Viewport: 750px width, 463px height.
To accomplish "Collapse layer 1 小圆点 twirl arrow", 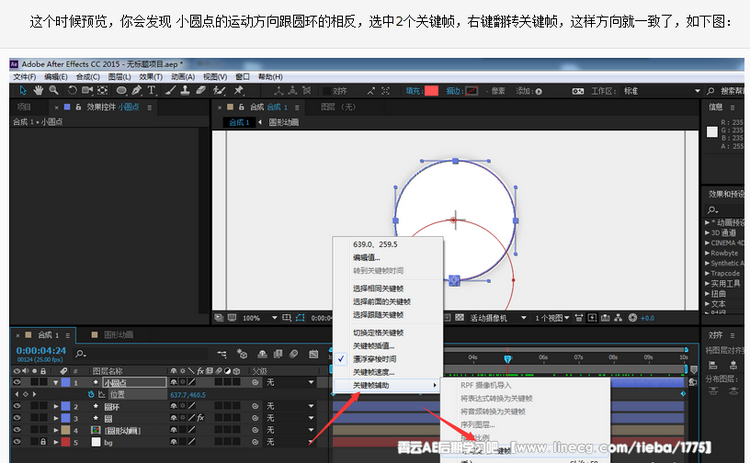I will click(56, 383).
